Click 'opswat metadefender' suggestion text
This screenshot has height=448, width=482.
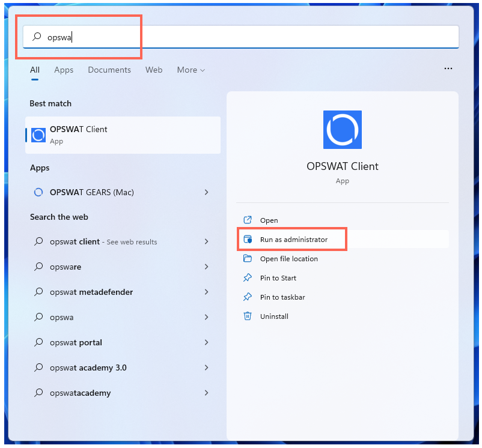[91, 292]
